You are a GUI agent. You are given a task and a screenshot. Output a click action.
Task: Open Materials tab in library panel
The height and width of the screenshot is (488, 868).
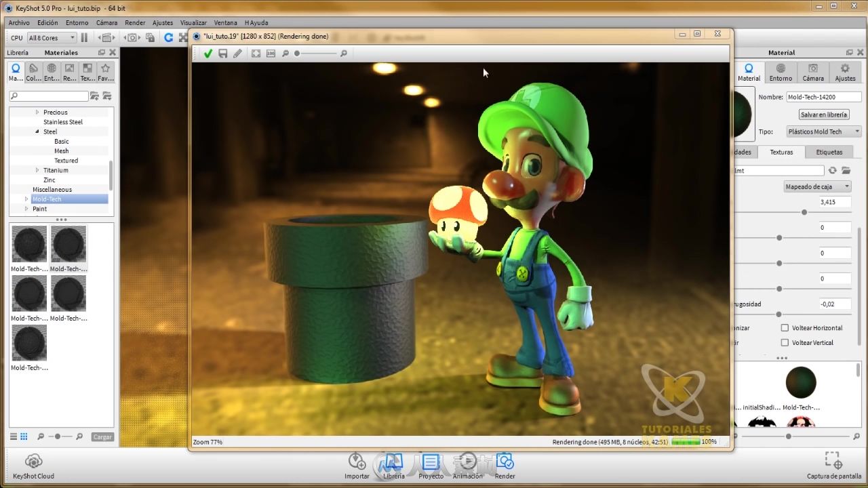(x=16, y=72)
